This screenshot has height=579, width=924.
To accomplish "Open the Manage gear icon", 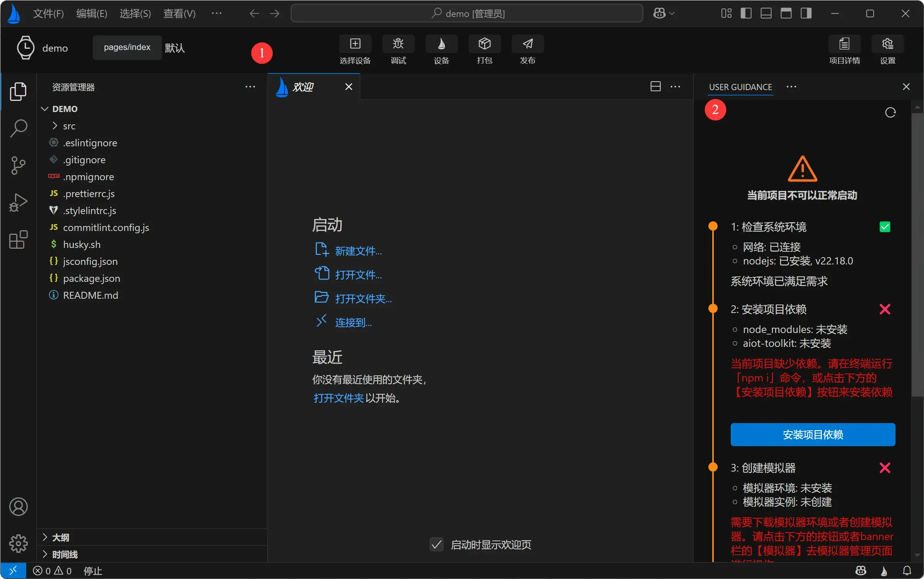I will pyautogui.click(x=18, y=544).
